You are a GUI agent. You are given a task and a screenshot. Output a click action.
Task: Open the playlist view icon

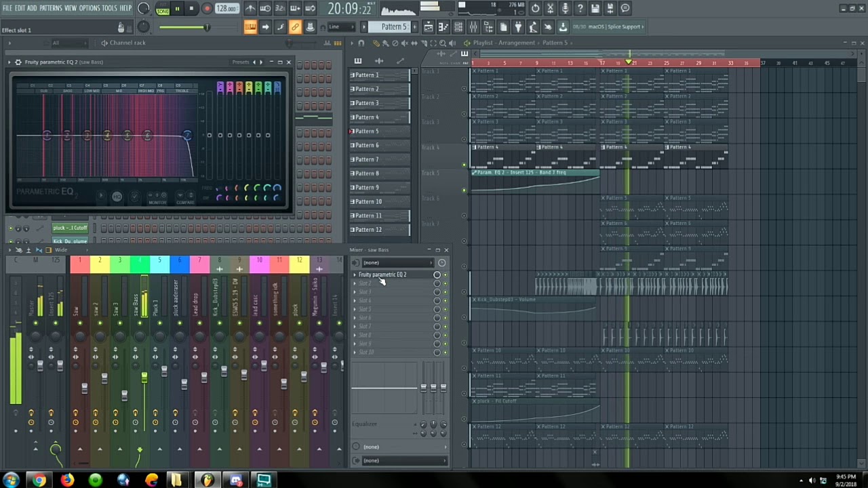pyautogui.click(x=429, y=27)
